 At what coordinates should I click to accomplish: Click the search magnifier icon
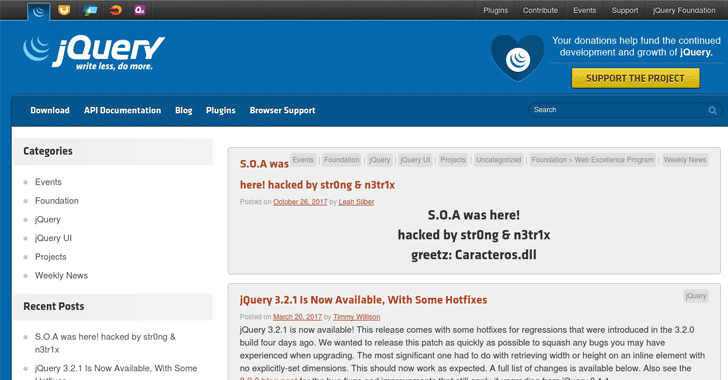click(712, 110)
